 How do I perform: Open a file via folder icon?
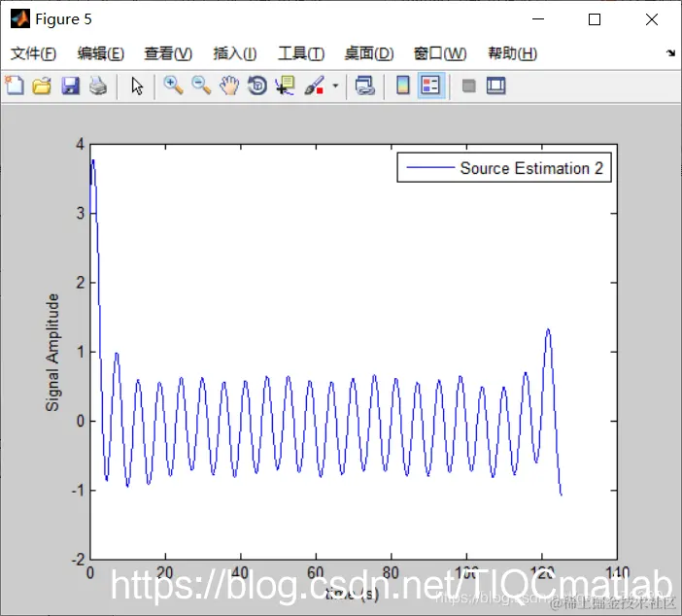(42, 86)
